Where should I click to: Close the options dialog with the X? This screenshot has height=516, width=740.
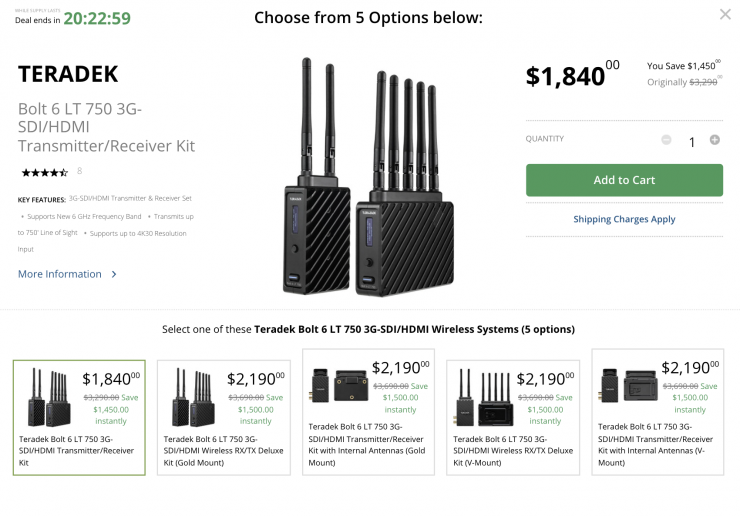[725, 15]
